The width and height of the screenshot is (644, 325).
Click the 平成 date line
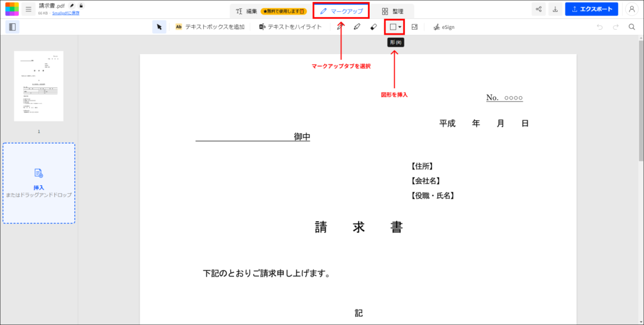484,123
